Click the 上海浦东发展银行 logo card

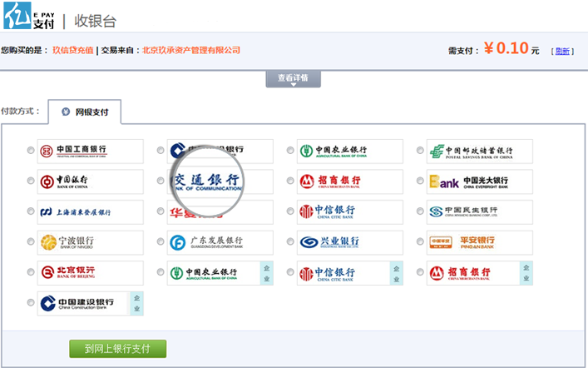[91, 212]
